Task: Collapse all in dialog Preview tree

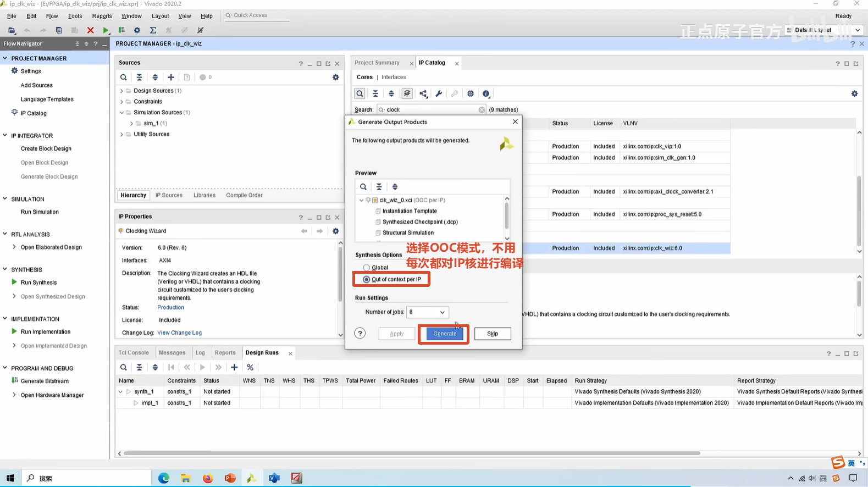Action: pos(379,187)
